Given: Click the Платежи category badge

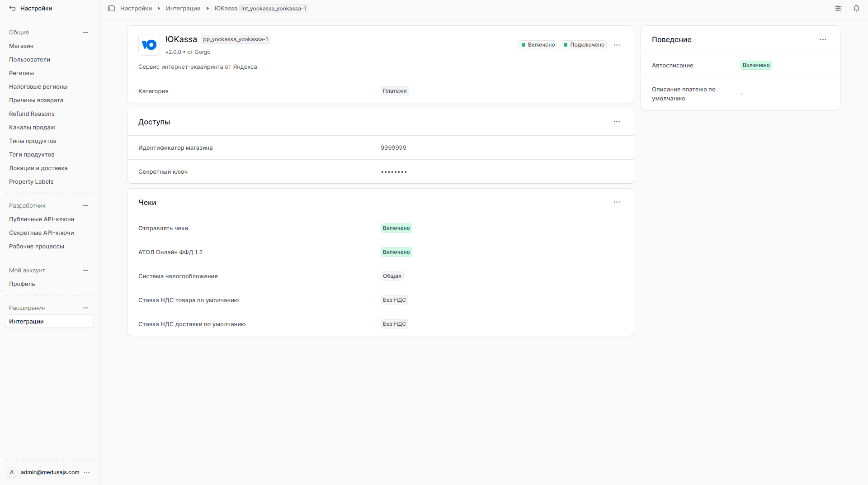Looking at the screenshot, I should click(395, 91).
